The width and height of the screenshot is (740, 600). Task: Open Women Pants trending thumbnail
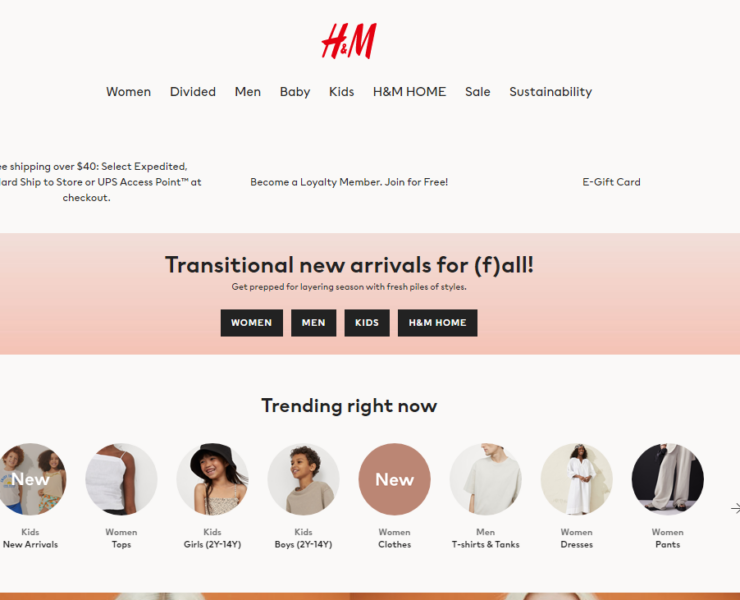pyautogui.click(x=668, y=479)
